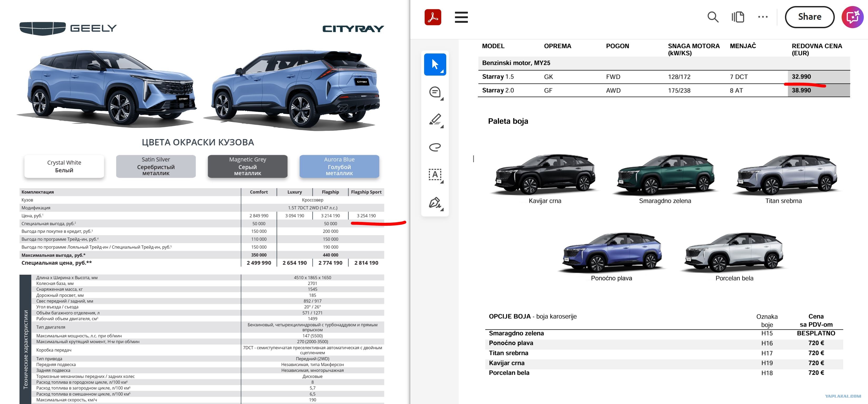The height and width of the screenshot is (404, 868).
Task: Click the 'SNAGA MOTORA (kW/KS)' column header
Action: [x=694, y=50]
